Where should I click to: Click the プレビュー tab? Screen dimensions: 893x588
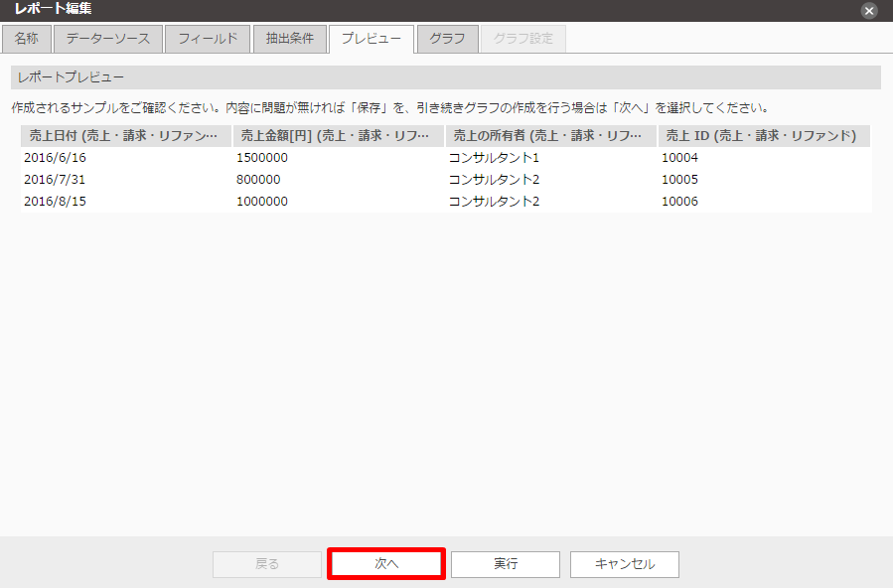pos(372,39)
